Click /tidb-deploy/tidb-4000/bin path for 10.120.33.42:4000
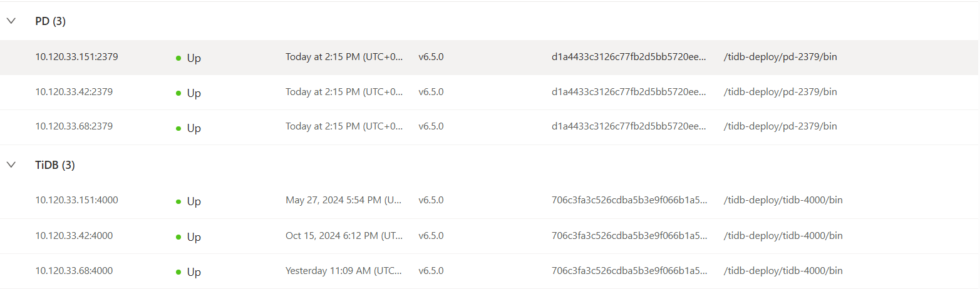The width and height of the screenshot is (980, 289). click(x=783, y=236)
